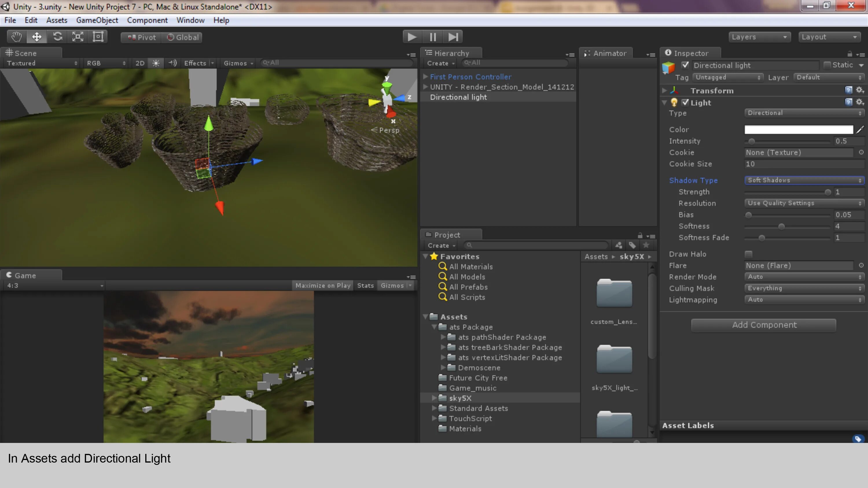Select the Hand tool in toolbar
Viewport: 868px width, 488px height.
[x=16, y=37]
